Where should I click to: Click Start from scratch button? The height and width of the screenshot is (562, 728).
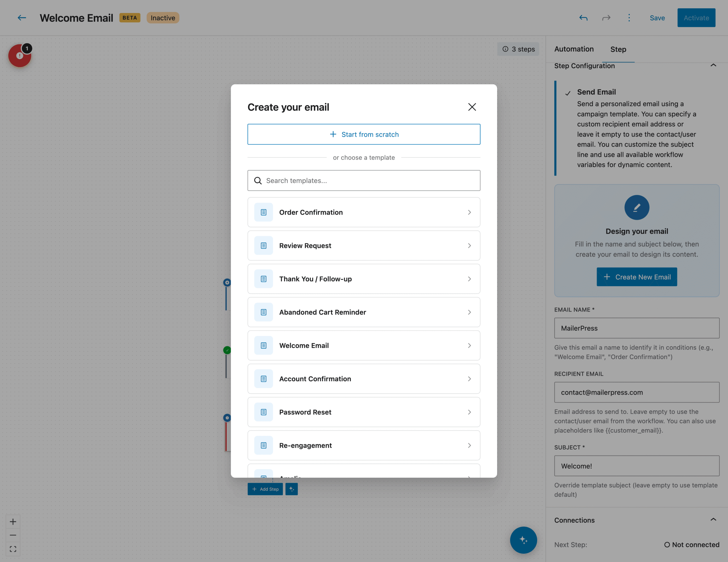pos(364,134)
